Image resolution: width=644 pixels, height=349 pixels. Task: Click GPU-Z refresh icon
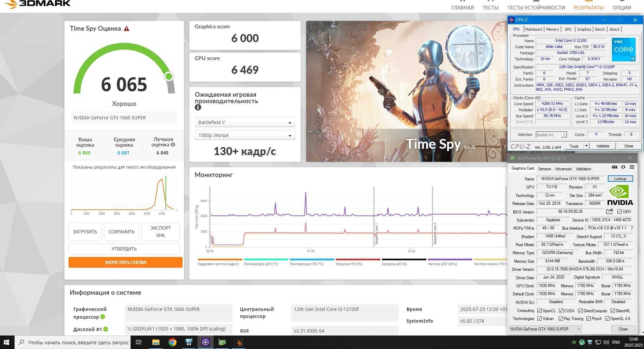623,167
